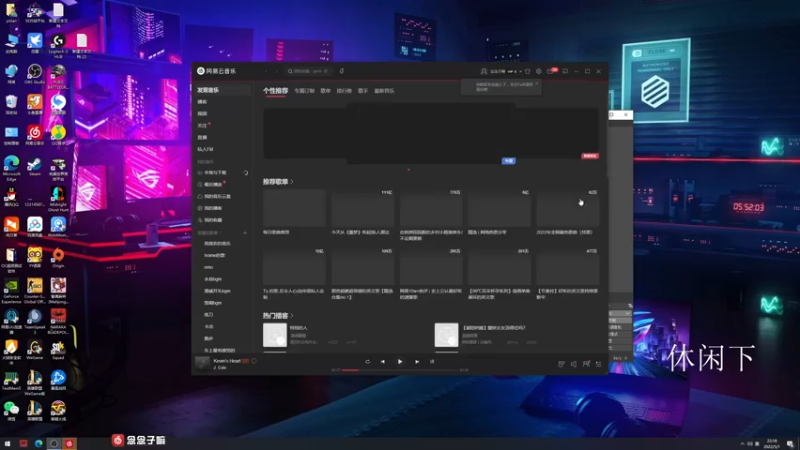This screenshot has height=450, width=800.
Task: Open the first 热门播客 podcast cover
Action: point(274,335)
